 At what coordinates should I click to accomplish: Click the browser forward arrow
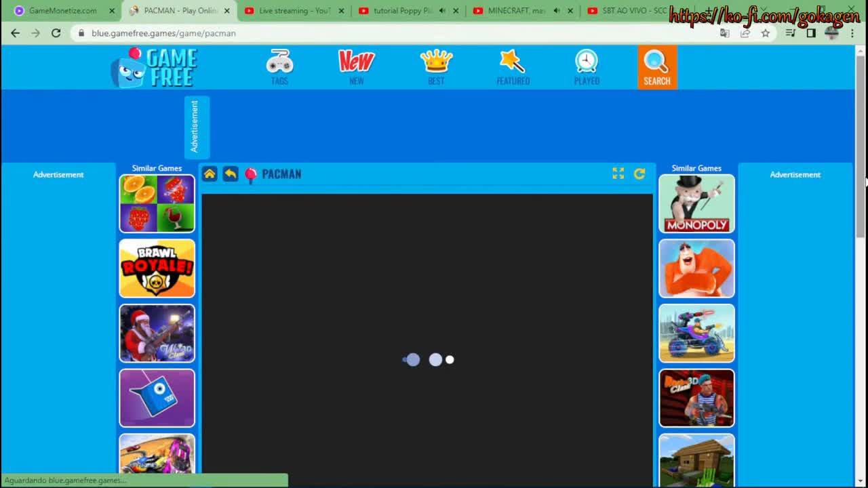pyautogui.click(x=35, y=33)
